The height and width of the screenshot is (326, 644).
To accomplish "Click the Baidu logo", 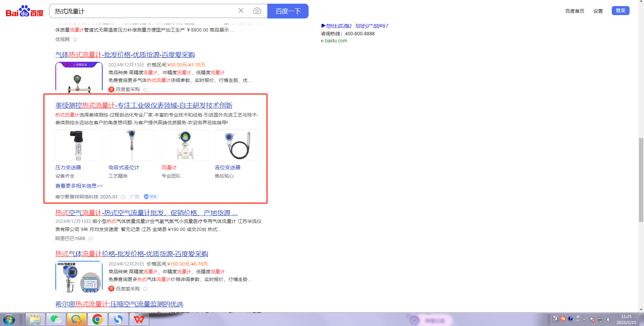I will coord(24,11).
